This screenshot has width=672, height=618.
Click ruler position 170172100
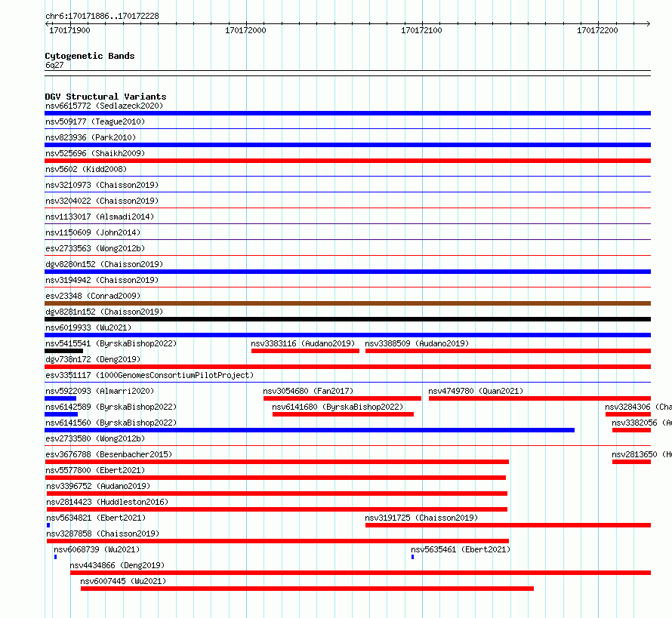422,30
